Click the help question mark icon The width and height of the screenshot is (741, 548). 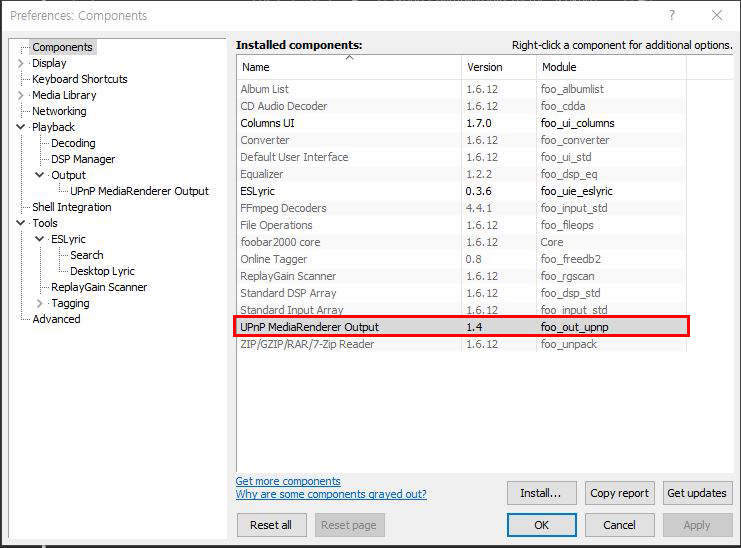(x=672, y=16)
